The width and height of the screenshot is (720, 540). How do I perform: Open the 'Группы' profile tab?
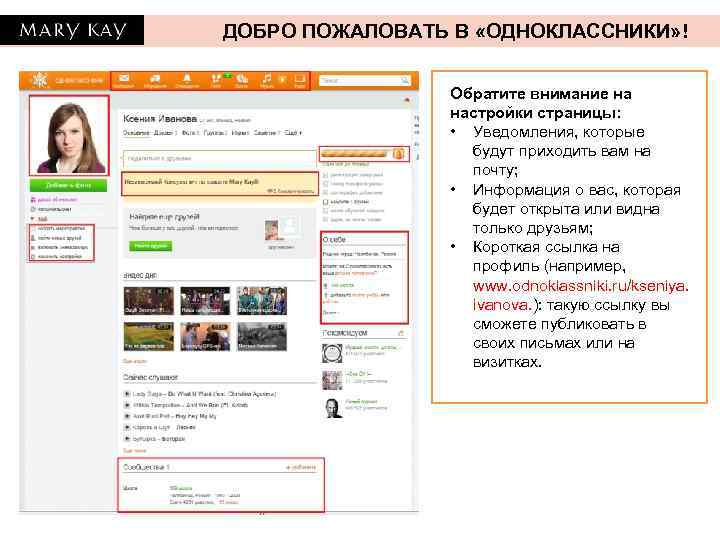(214, 133)
